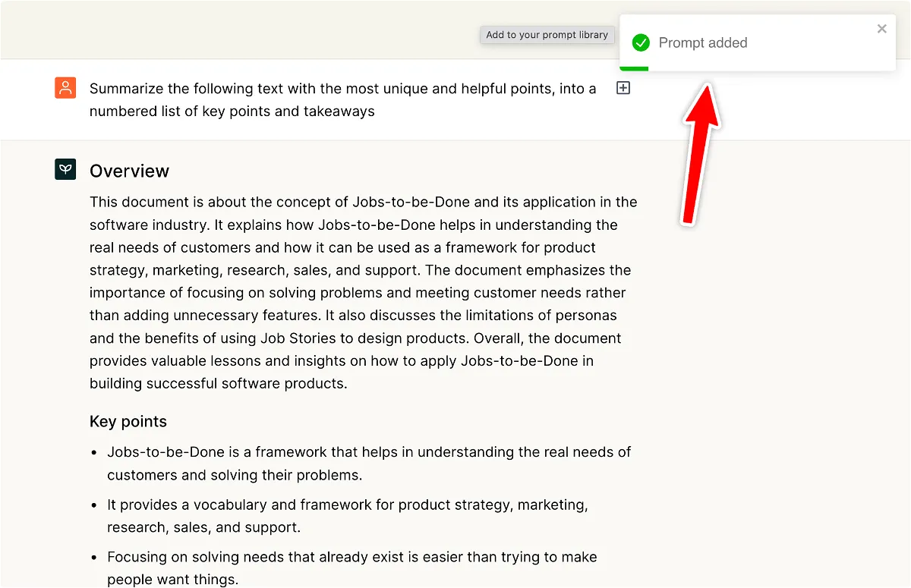
Task: Click the dot marker of the second key point
Action: pyautogui.click(x=94, y=505)
